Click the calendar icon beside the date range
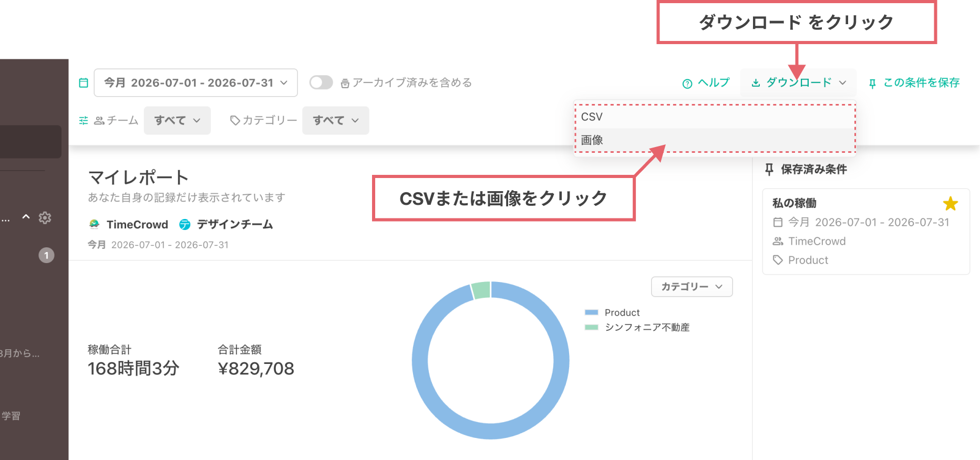The height and width of the screenshot is (460, 980). pos(84,83)
